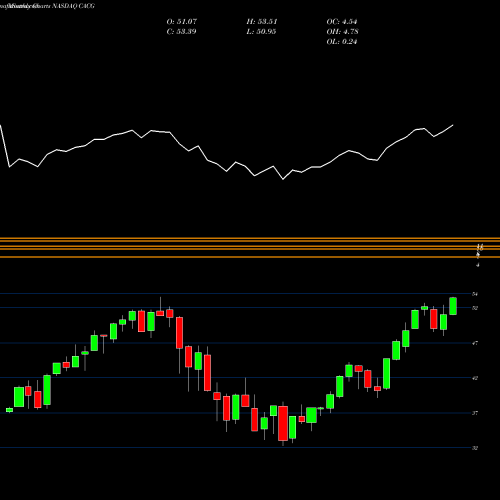Select the 'OL: 0.24' reading
The height and width of the screenshot is (500, 500).
342,42
